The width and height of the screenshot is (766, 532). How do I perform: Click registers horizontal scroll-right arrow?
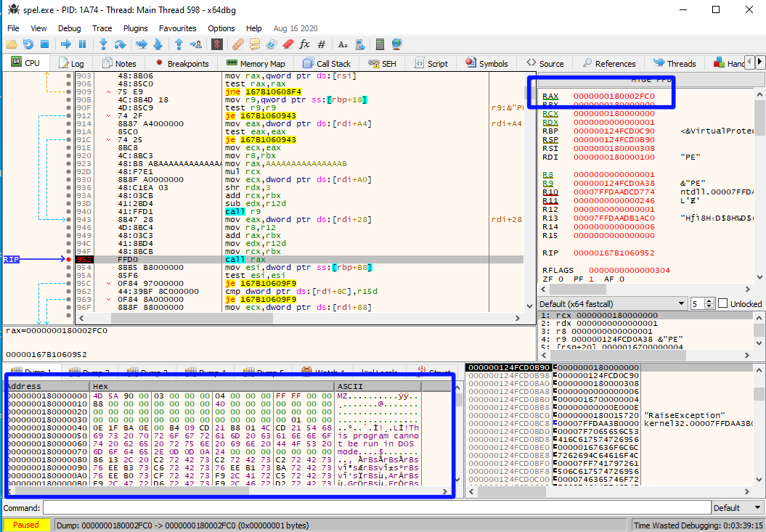tap(747, 289)
